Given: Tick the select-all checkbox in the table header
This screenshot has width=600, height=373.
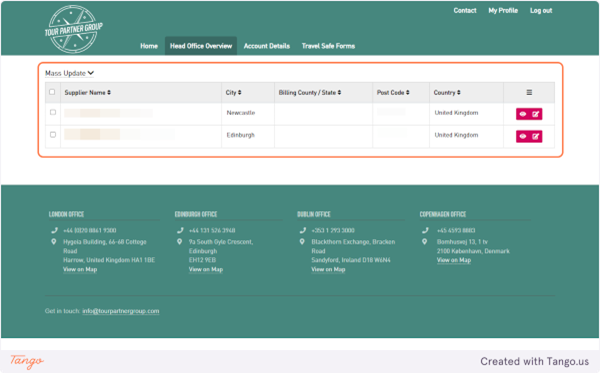Looking at the screenshot, I should (52, 92).
